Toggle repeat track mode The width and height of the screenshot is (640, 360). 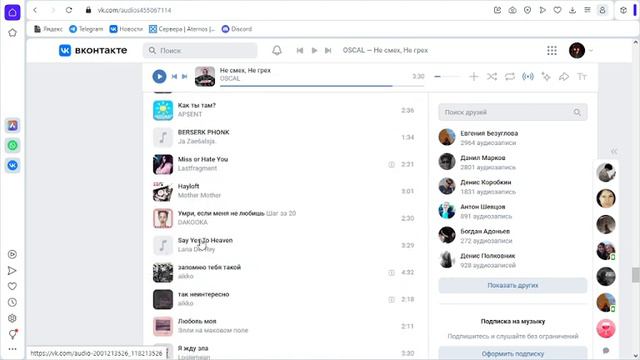[x=510, y=76]
